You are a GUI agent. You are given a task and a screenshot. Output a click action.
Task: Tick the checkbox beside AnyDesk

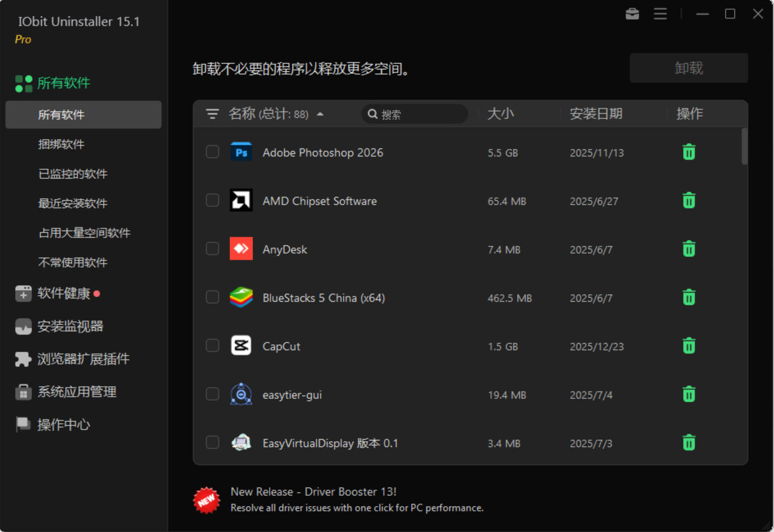click(x=213, y=248)
